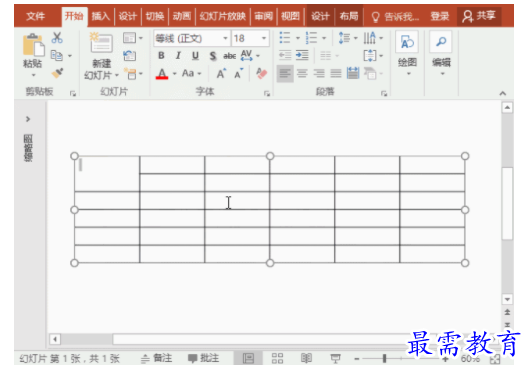Open the font name dropdown
This screenshot has height=375, width=529.
point(225,38)
